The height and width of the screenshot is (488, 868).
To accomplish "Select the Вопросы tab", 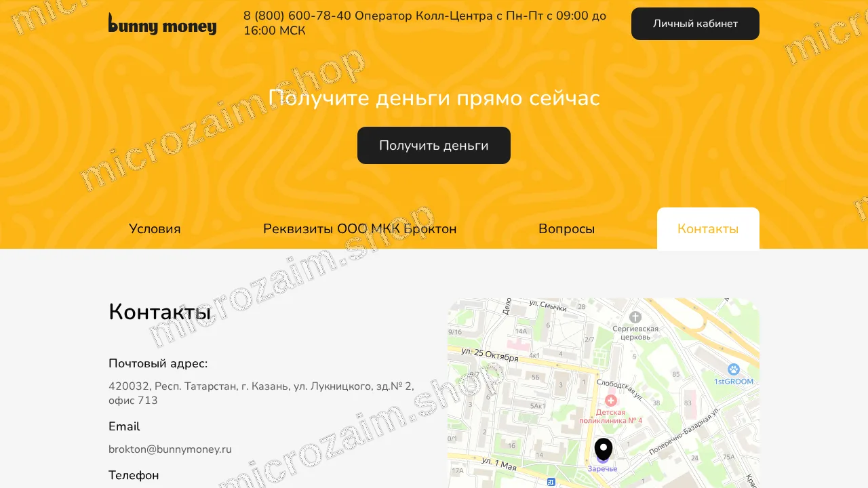I will pyautogui.click(x=567, y=229).
